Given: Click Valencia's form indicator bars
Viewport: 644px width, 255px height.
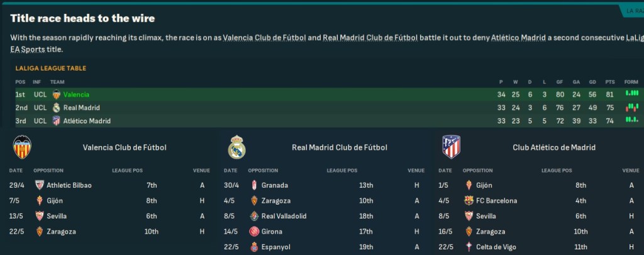Looking at the screenshot, I should click(631, 94).
